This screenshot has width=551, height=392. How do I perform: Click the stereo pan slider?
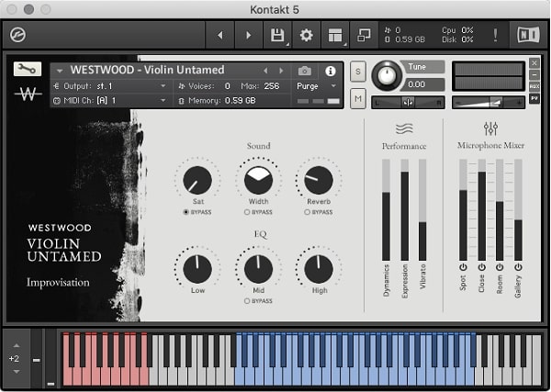(408, 103)
